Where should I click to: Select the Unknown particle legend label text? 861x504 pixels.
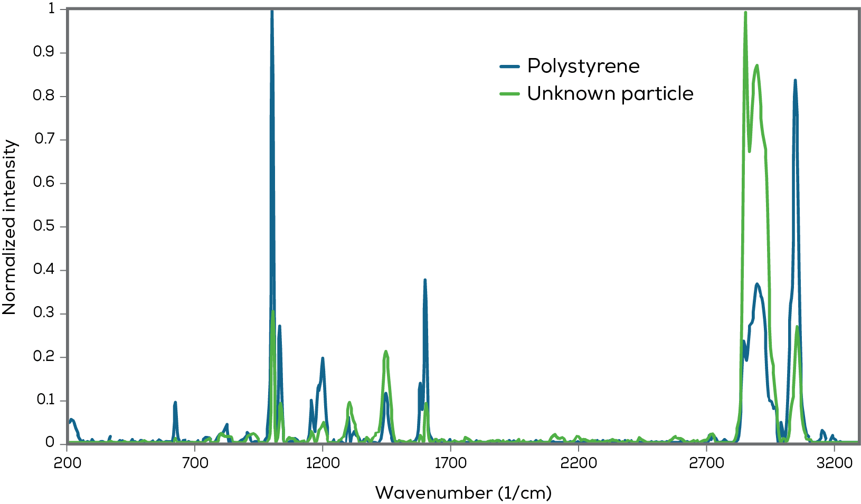(x=610, y=94)
